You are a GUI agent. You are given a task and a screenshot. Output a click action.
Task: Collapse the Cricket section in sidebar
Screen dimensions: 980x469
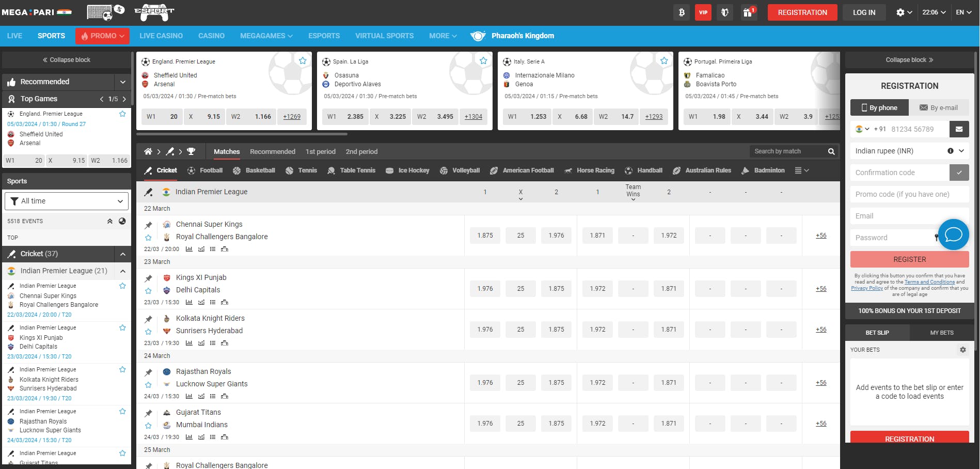pyautogui.click(x=122, y=254)
